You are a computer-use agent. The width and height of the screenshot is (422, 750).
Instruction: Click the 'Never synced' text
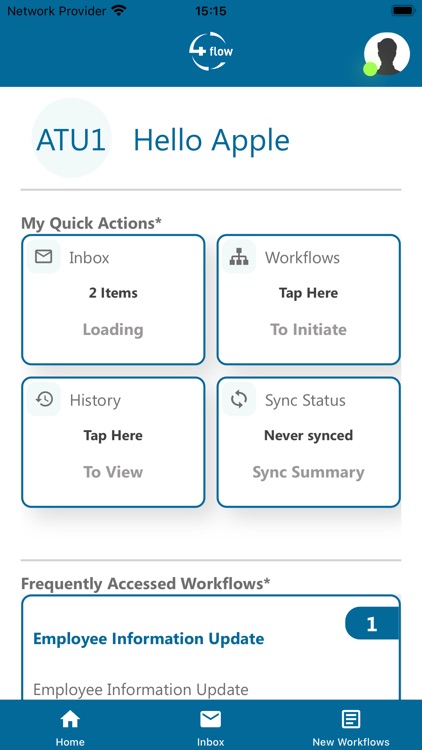309,435
